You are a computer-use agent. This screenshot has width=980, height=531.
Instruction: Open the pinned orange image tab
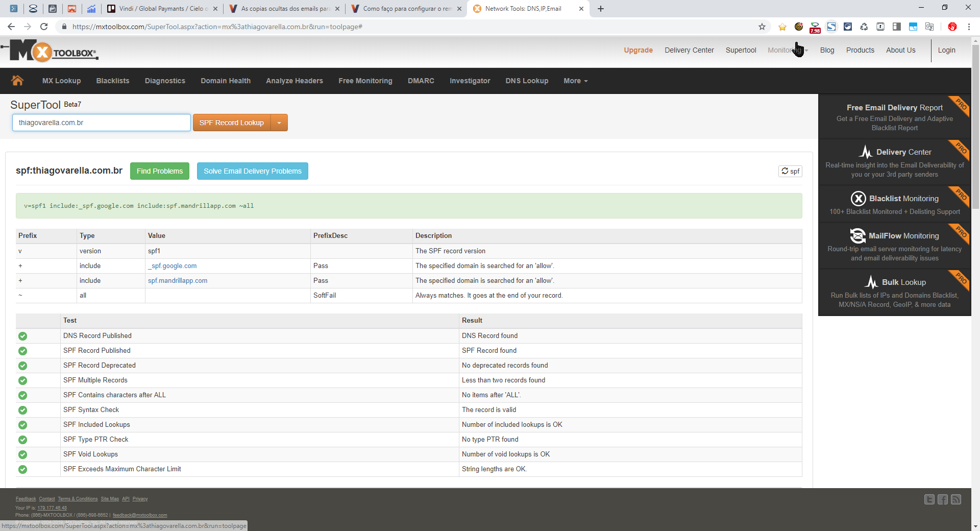(x=72, y=9)
